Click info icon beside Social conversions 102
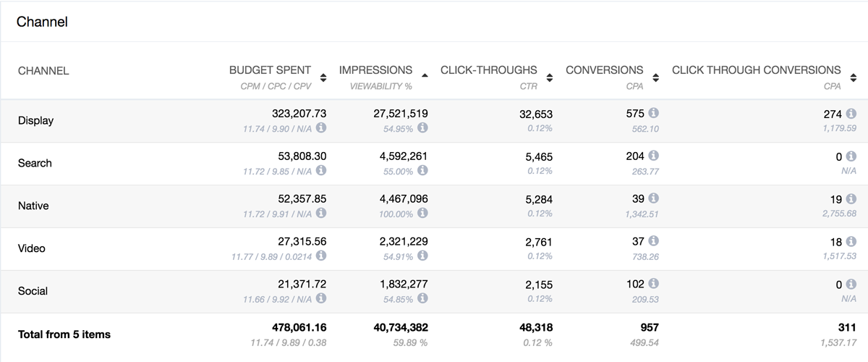 (x=653, y=284)
